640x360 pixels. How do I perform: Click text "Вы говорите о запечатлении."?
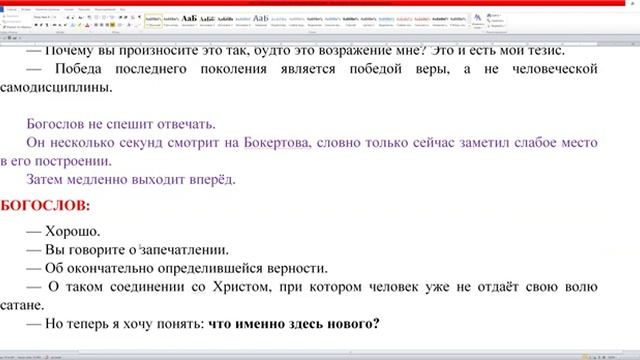137,249
